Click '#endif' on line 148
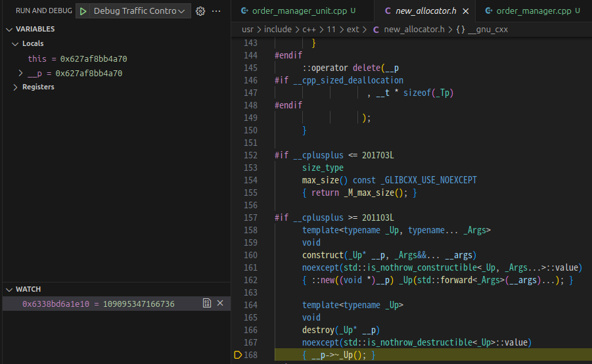Viewport: 592px width, 364px height. tap(288, 105)
